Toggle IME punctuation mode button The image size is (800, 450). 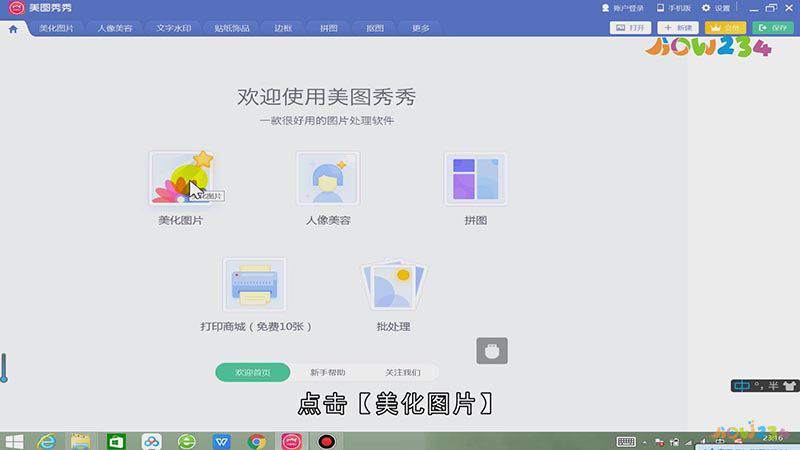point(759,386)
